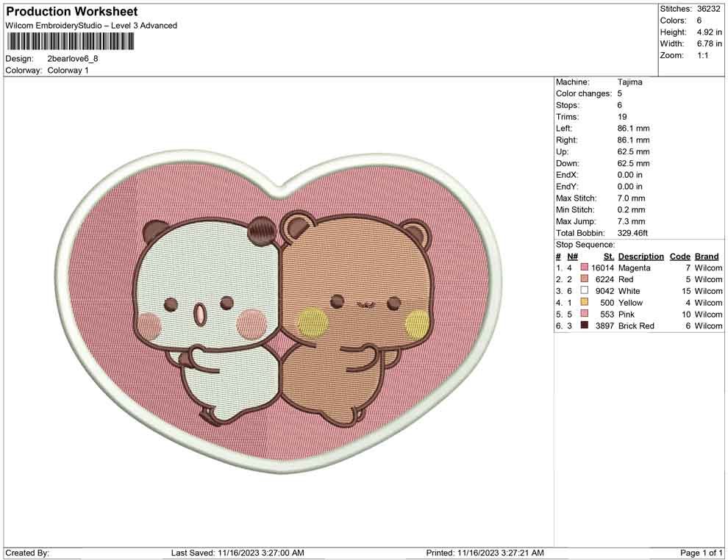This screenshot has height=560, width=728.
Task: Click the Total Bobbin value '329.46ft'
Action: coord(632,233)
